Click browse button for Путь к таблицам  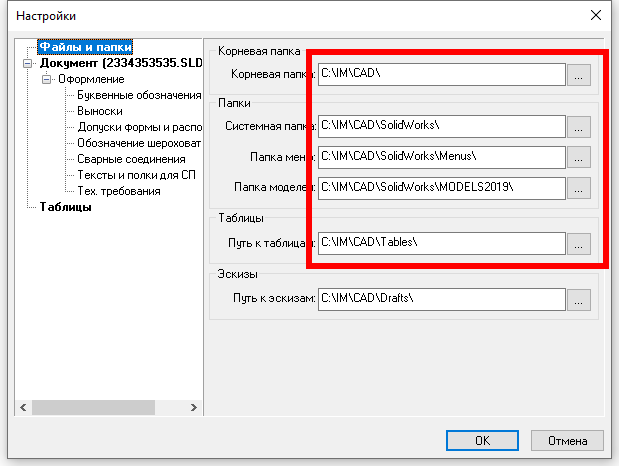point(579,242)
